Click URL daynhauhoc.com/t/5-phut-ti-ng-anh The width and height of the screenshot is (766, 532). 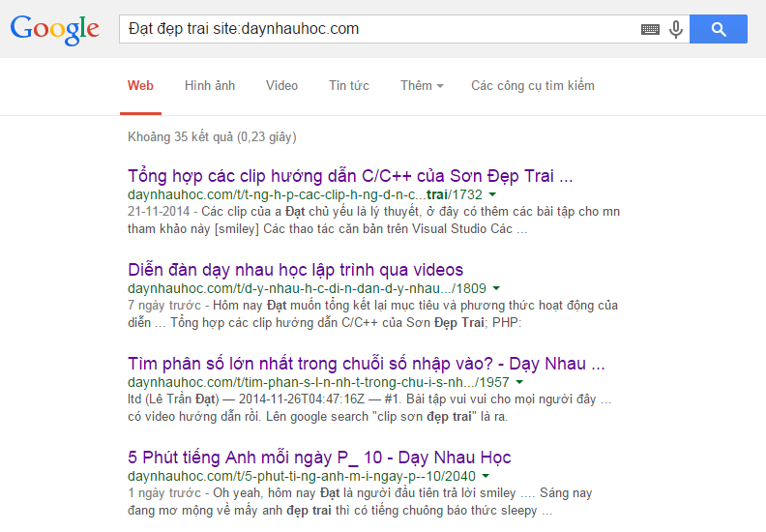click(x=302, y=476)
